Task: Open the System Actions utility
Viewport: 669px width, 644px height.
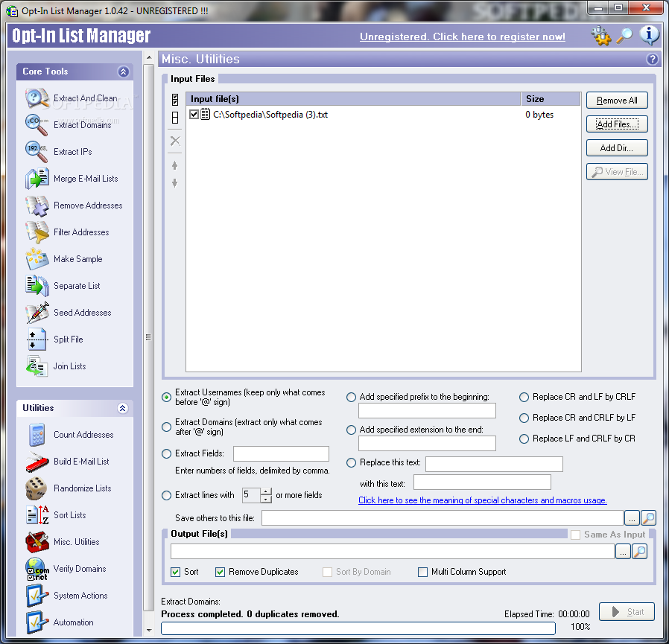Action: point(66,596)
